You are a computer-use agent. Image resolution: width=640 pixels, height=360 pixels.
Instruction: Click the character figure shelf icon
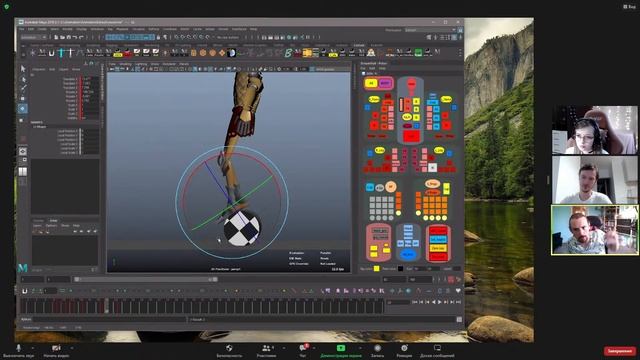click(371, 52)
